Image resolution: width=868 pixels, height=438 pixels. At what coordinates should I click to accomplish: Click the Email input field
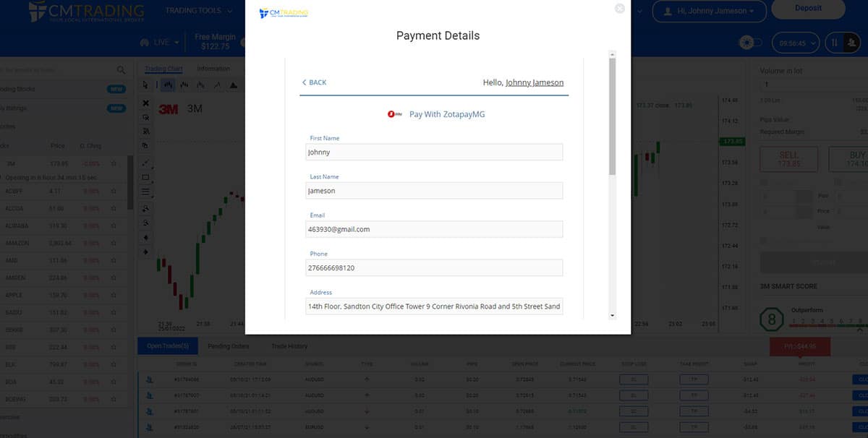(434, 229)
